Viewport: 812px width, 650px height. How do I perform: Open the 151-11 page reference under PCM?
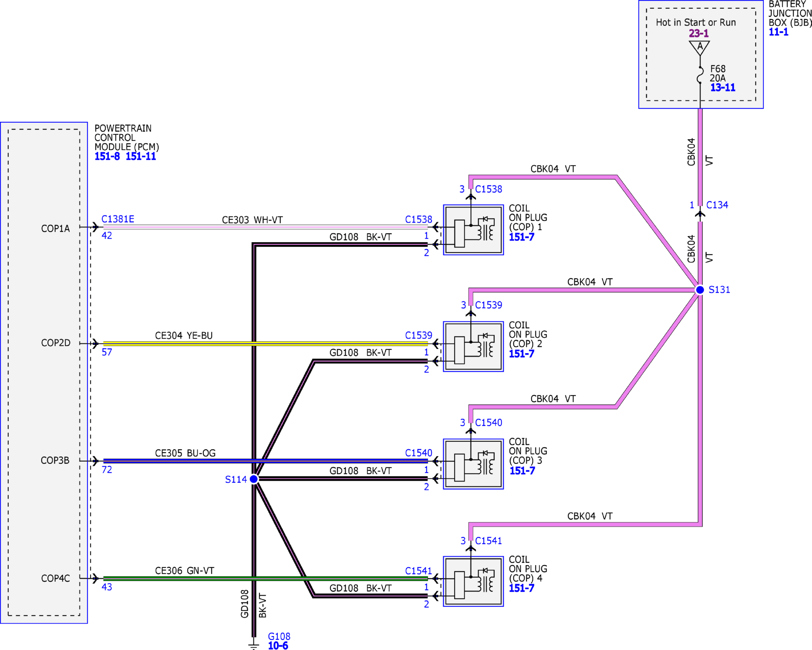coord(141,156)
